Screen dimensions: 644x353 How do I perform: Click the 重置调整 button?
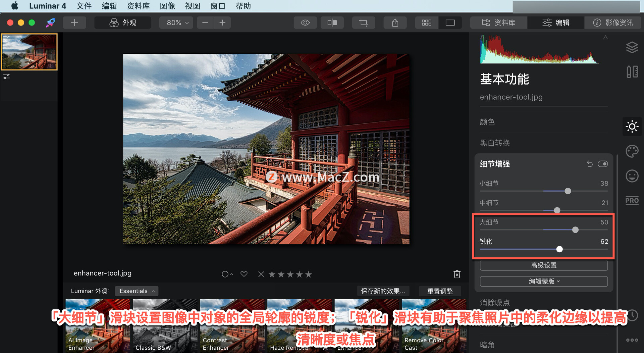click(x=440, y=291)
